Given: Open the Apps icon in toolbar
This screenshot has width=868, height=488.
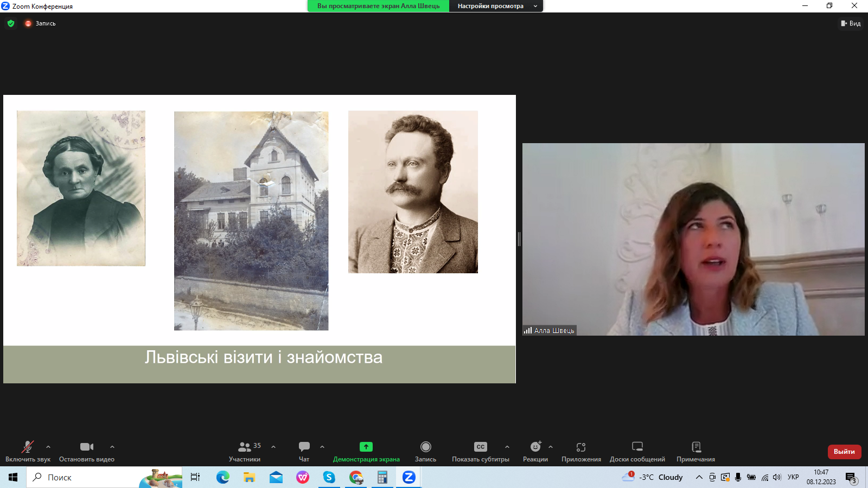Looking at the screenshot, I should click(x=581, y=447).
